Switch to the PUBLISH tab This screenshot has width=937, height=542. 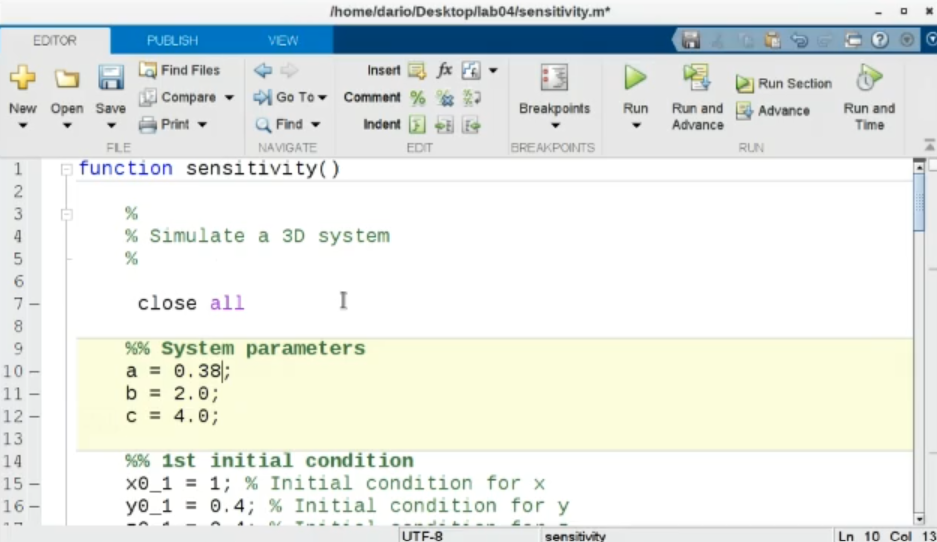coord(172,41)
